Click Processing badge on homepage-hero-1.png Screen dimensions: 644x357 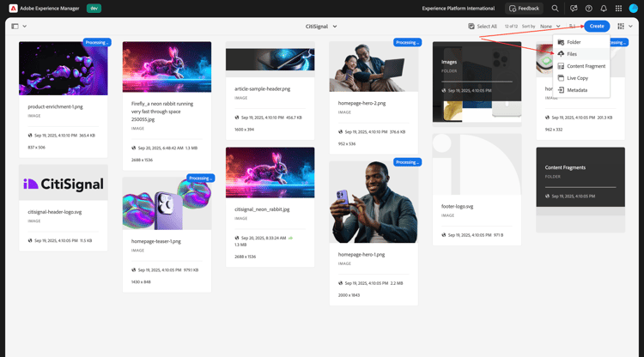click(x=407, y=162)
